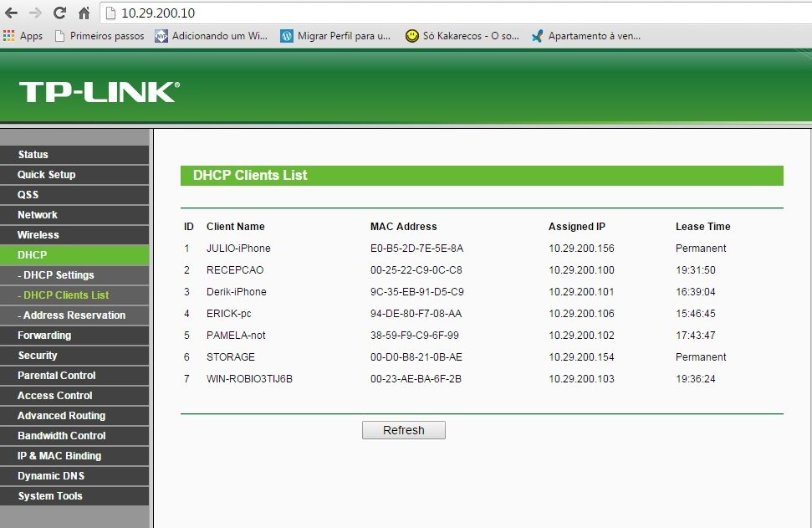Click assigned IP 10.29.200.102
Image resolution: width=812 pixels, height=528 pixels.
pos(581,336)
